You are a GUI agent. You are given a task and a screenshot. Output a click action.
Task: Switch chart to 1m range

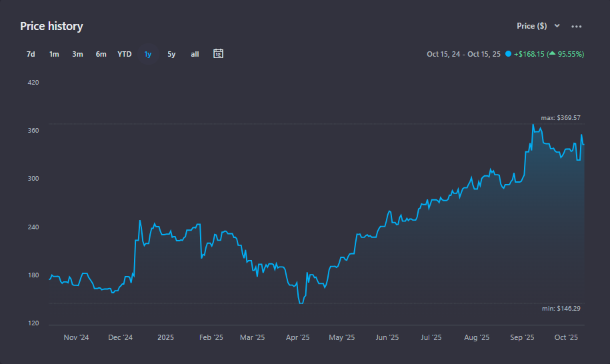[x=54, y=54]
